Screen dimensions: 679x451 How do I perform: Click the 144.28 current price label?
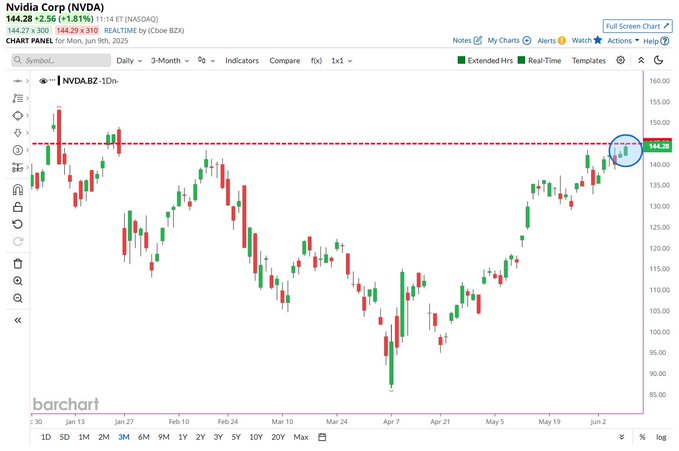(658, 146)
